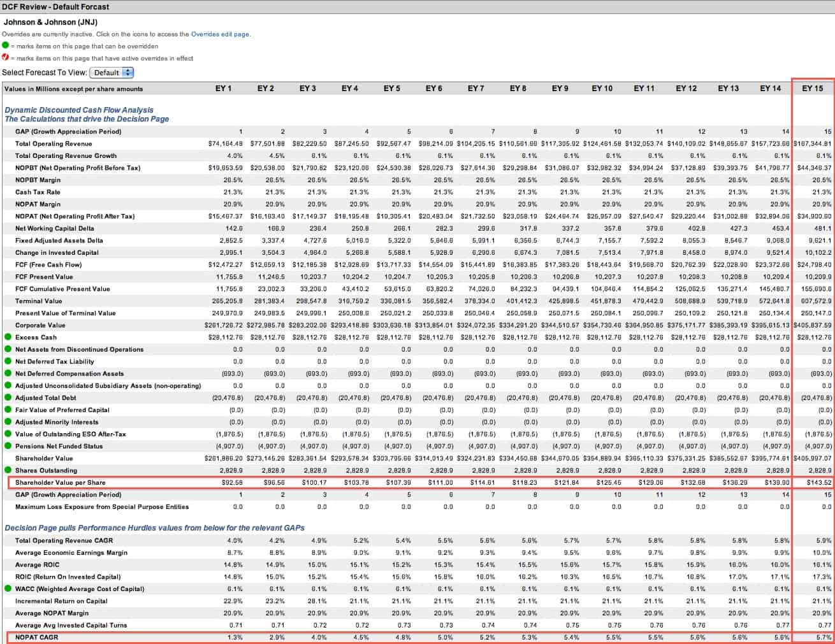Click the EY 8 column header
The image size is (835, 644).
coord(518,89)
